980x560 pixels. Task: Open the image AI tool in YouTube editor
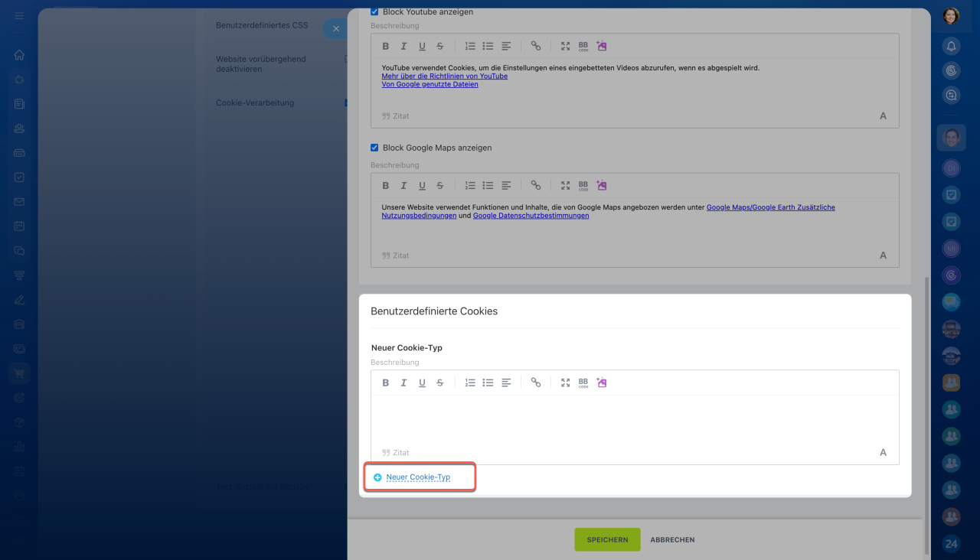pos(602,46)
